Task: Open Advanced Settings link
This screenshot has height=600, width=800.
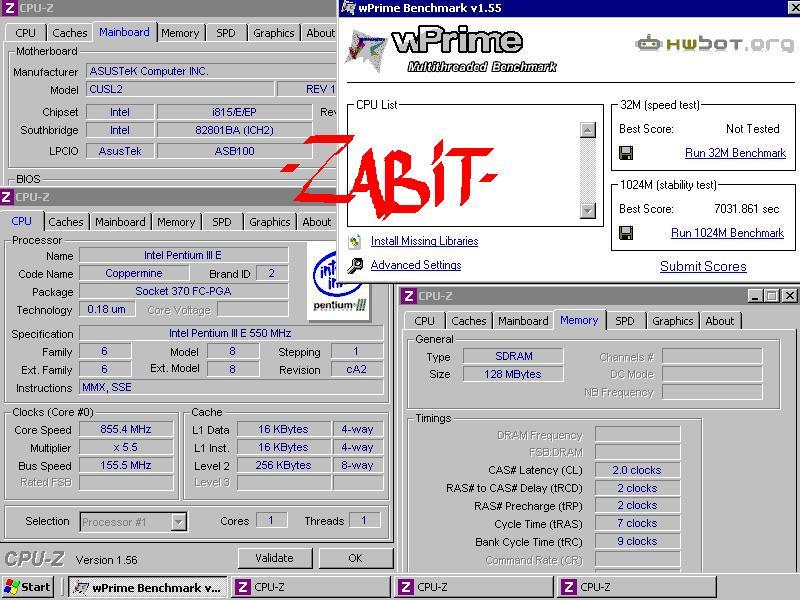Action: 416,265
